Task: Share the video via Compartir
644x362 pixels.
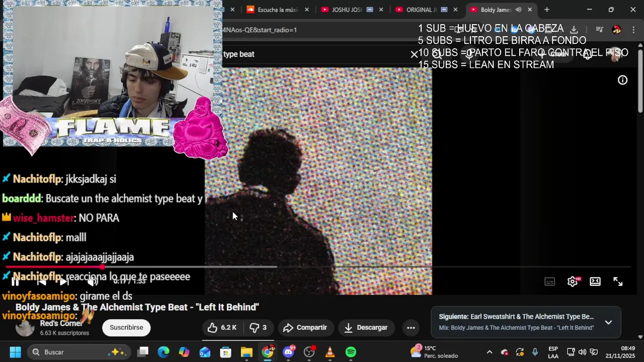Action: (x=305, y=327)
